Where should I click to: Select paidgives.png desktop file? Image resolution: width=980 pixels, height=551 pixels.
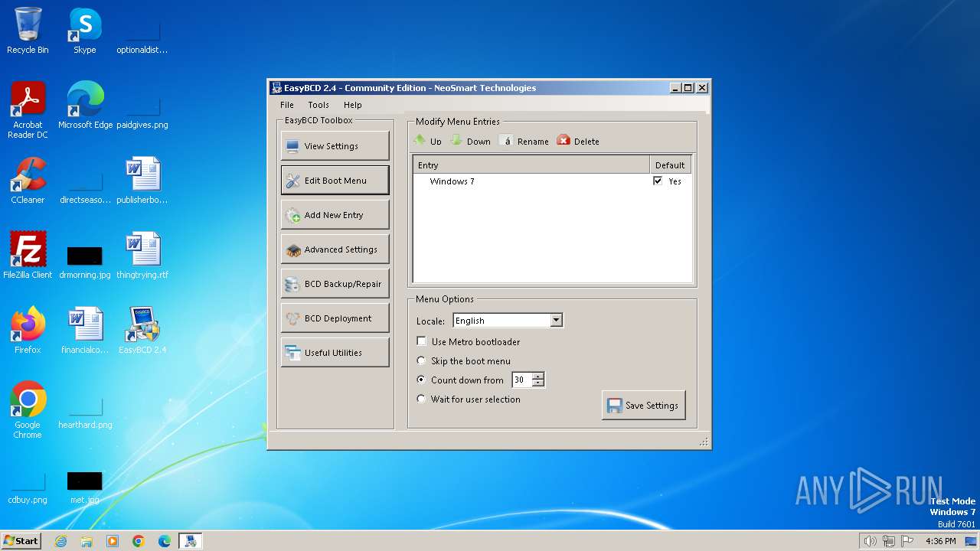pyautogui.click(x=142, y=110)
